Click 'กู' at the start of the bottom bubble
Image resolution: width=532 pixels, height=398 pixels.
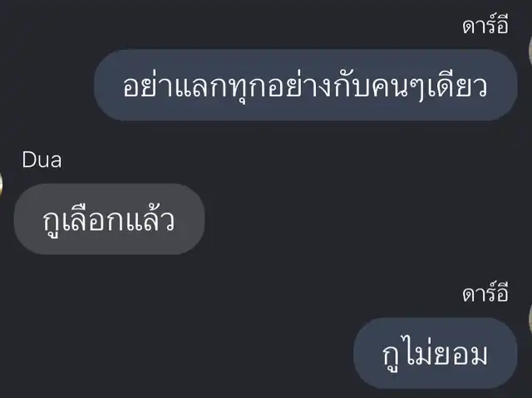pyautogui.click(x=392, y=357)
